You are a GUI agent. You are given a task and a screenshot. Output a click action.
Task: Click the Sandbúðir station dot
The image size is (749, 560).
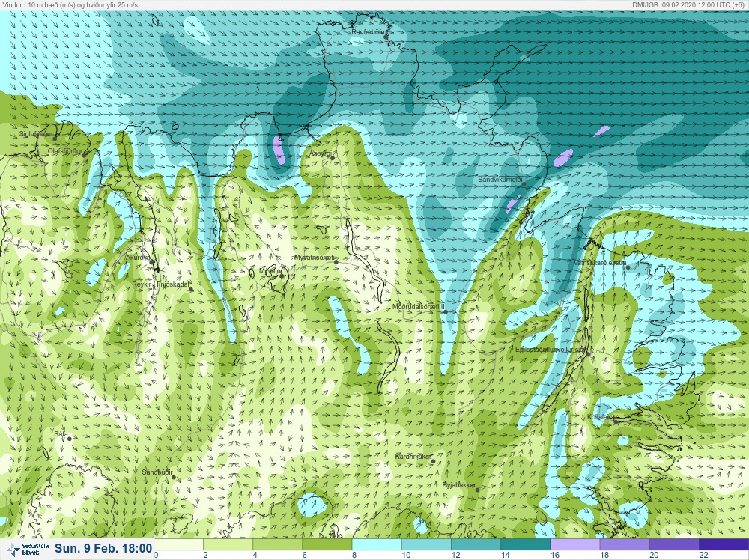174,477
